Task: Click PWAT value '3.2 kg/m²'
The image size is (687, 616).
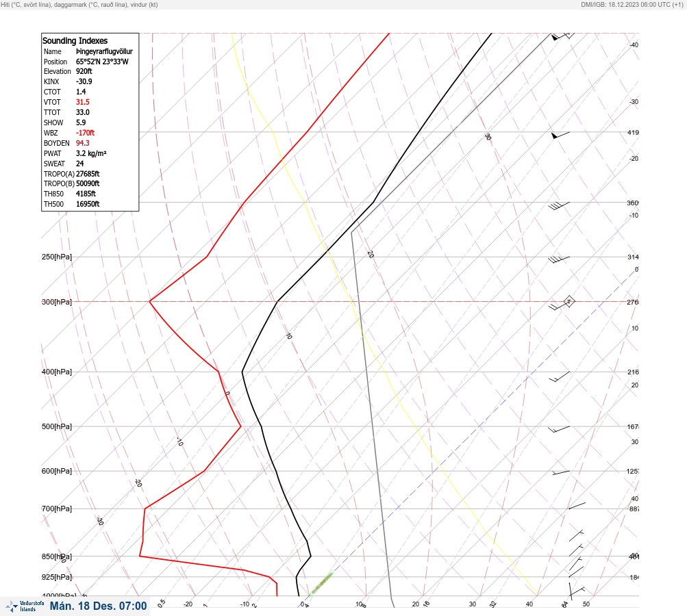Action: tap(91, 153)
